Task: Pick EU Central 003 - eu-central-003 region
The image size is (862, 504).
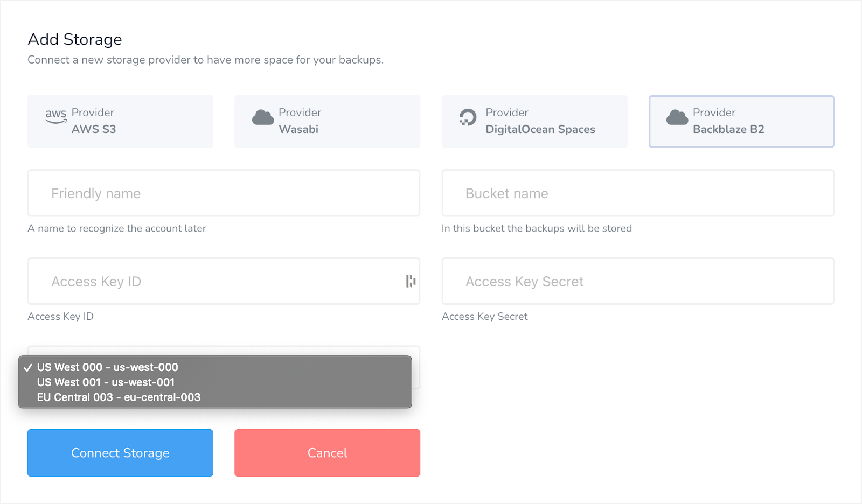Action: click(x=215, y=397)
